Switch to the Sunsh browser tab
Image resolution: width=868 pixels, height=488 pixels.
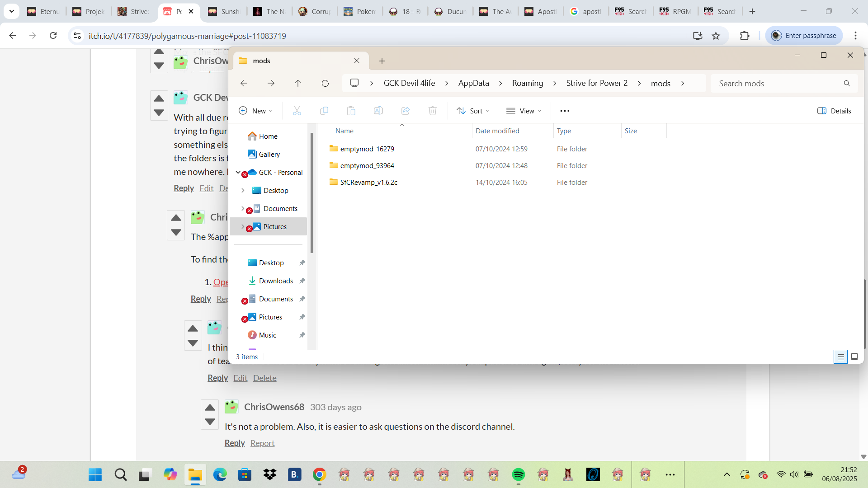[224, 11]
